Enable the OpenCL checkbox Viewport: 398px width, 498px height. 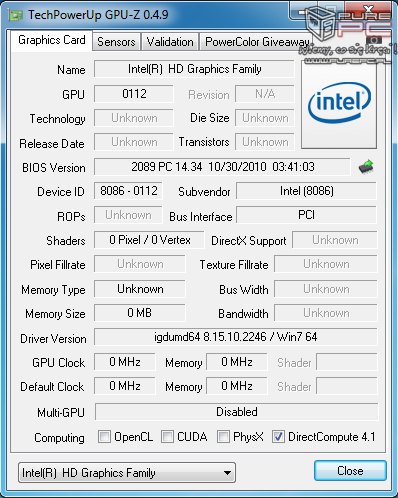point(104,437)
